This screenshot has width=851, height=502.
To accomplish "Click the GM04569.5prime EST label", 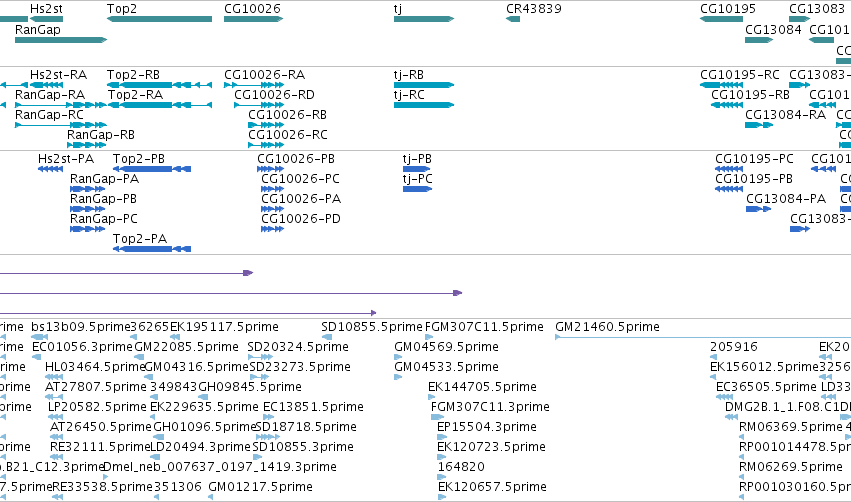I will [x=446, y=347].
